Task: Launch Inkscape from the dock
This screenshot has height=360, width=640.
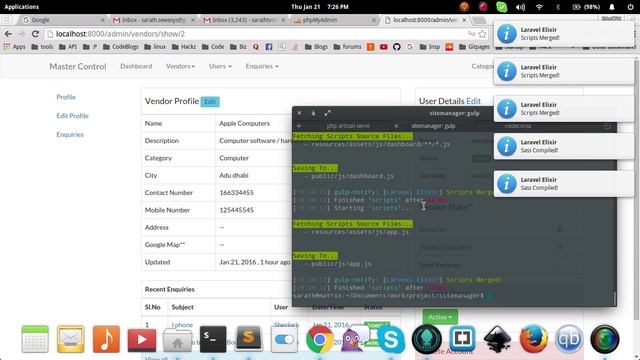Action: [498, 339]
